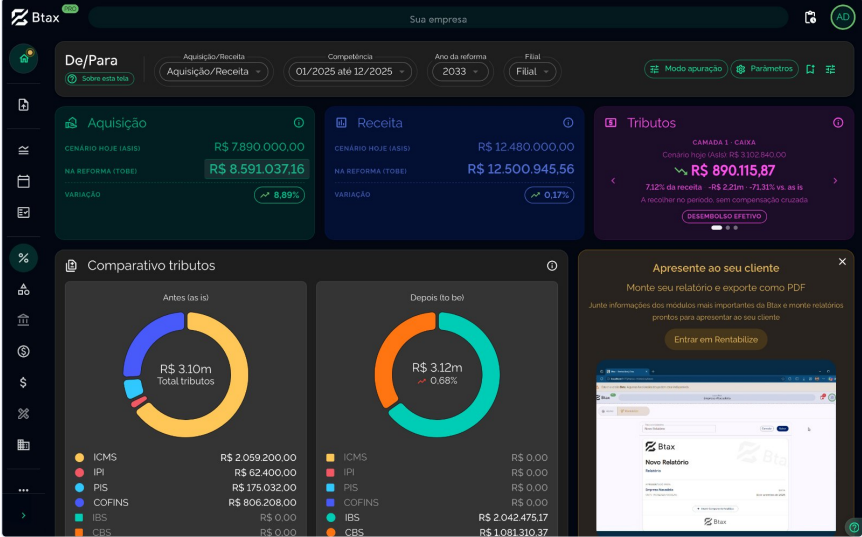The image size is (862, 537).
Task: Click the bookmark icon beside Parâmetros
Action: pyautogui.click(x=810, y=69)
